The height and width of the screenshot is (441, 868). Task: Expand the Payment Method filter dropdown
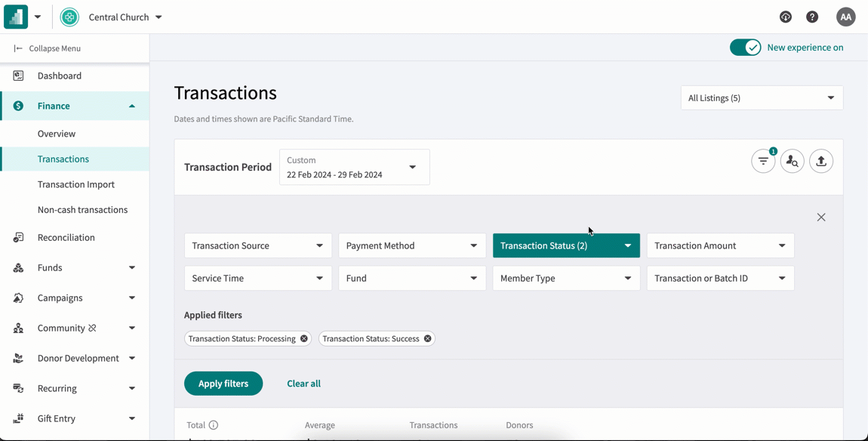[x=411, y=245]
